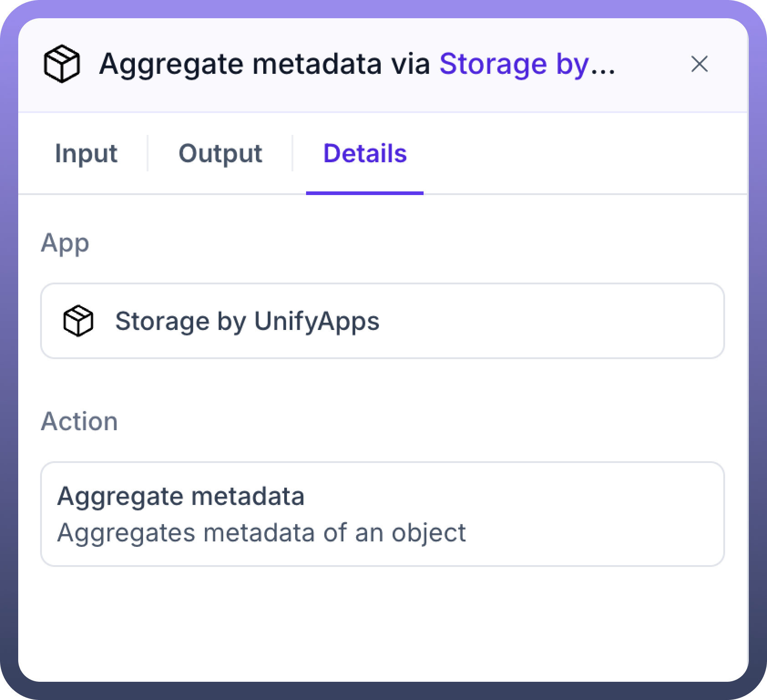This screenshot has height=700, width=767.
Task: Select the Details tab
Action: pyautogui.click(x=365, y=153)
